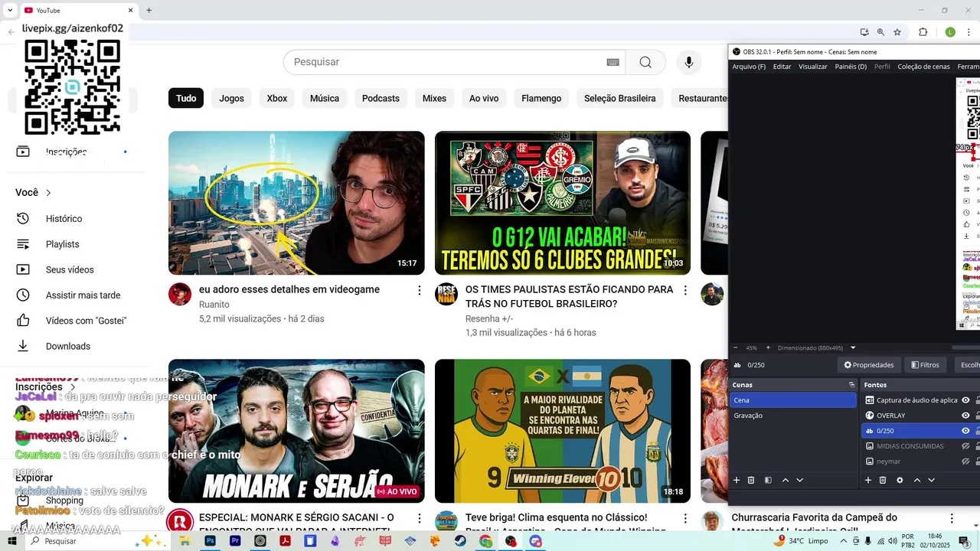Select the Ao vivo filter chip

click(484, 98)
